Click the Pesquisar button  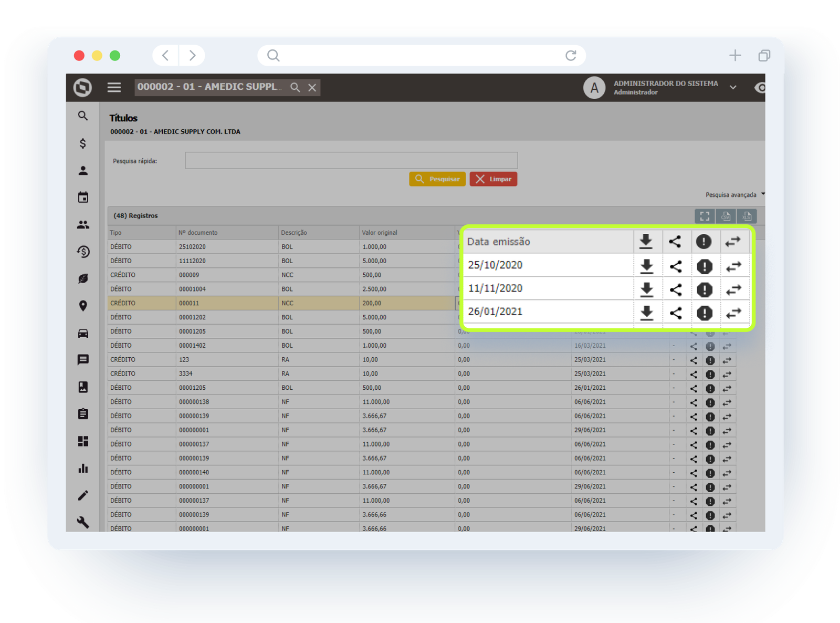[437, 179]
